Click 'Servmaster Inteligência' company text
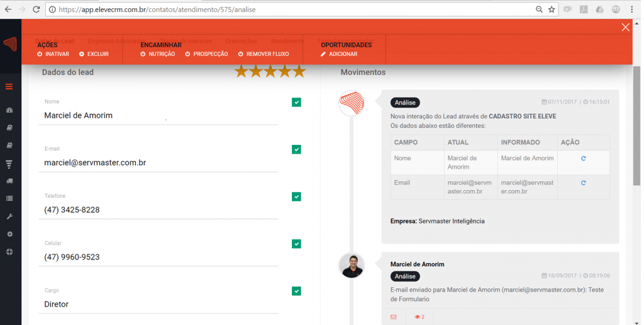The height and width of the screenshot is (325, 644). click(x=452, y=221)
